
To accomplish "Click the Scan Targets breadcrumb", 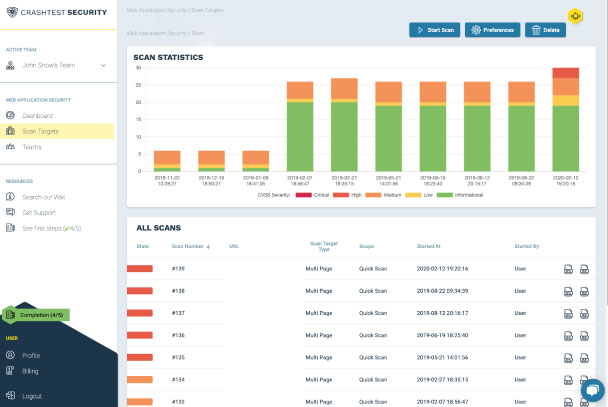I will point(207,10).
